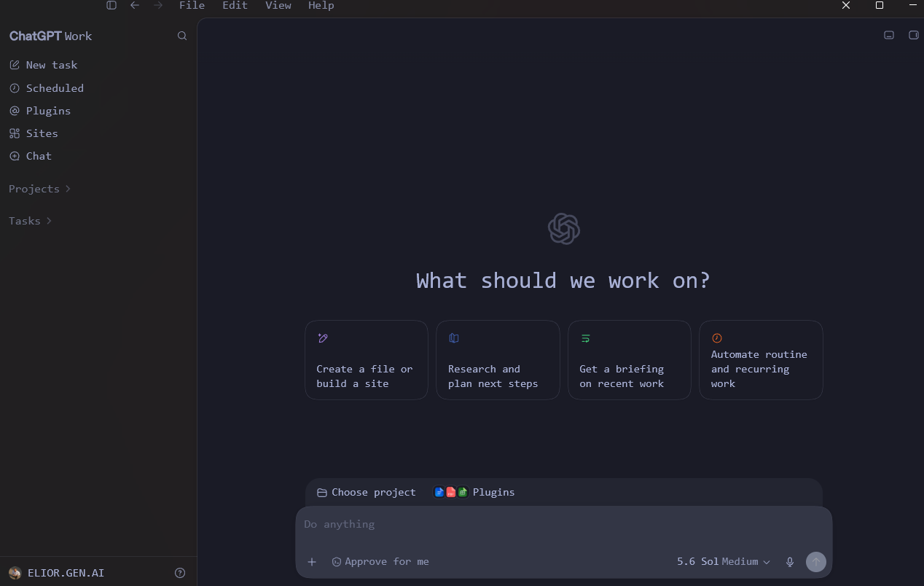The image size is (924, 586).
Task: Click the ChatGPT logo in center
Action: [564, 229]
